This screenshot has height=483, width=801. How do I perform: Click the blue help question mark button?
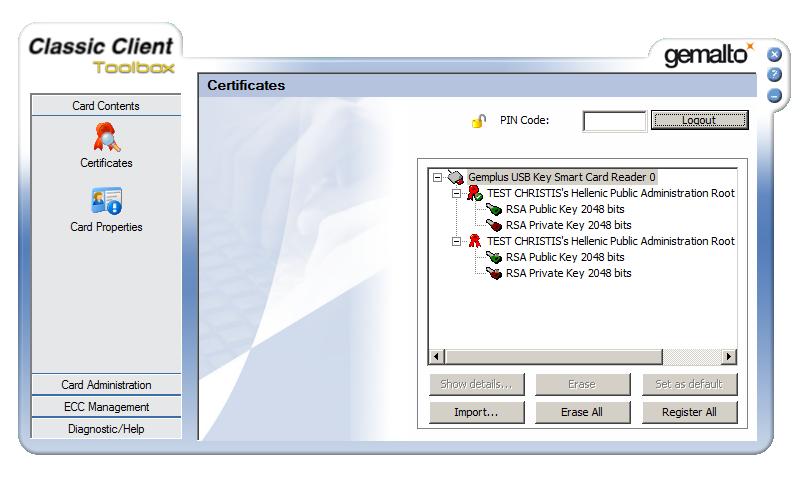(x=774, y=75)
